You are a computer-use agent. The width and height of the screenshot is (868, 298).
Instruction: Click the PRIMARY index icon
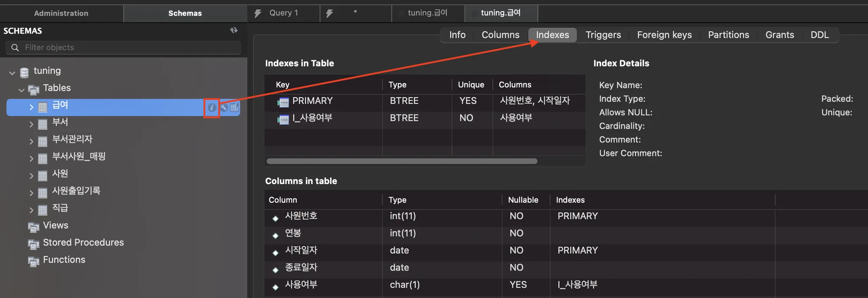click(283, 102)
